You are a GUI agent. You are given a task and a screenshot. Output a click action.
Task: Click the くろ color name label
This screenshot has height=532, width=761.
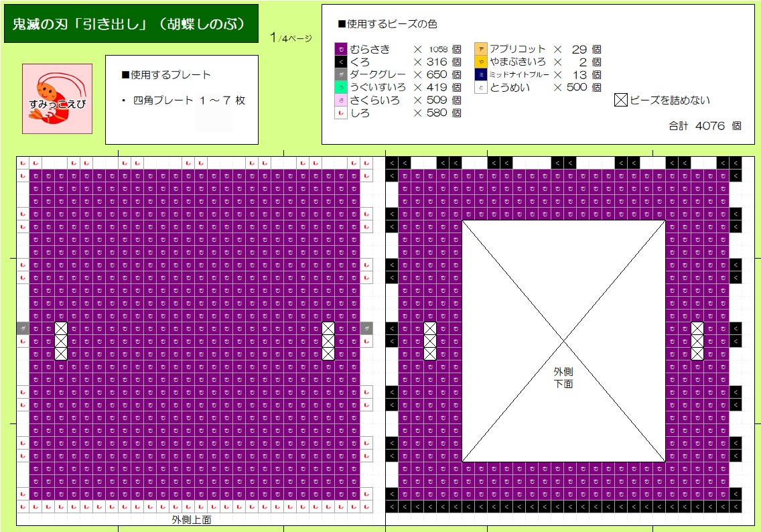360,62
